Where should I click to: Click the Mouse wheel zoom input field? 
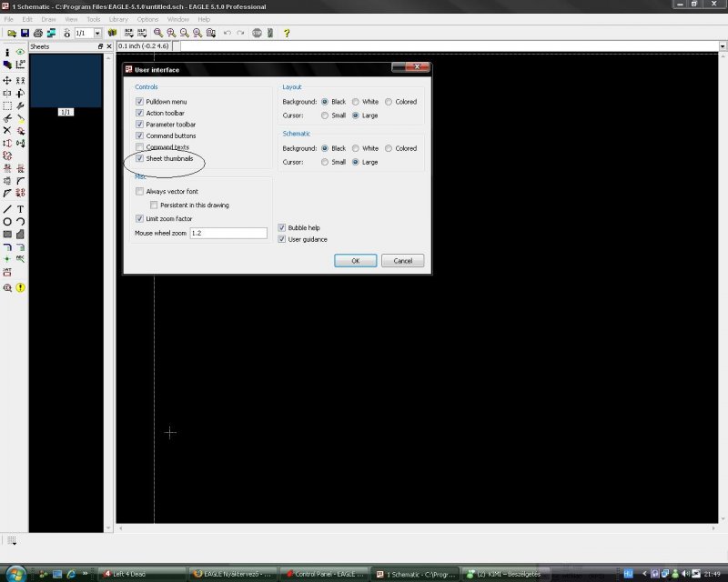coord(228,233)
